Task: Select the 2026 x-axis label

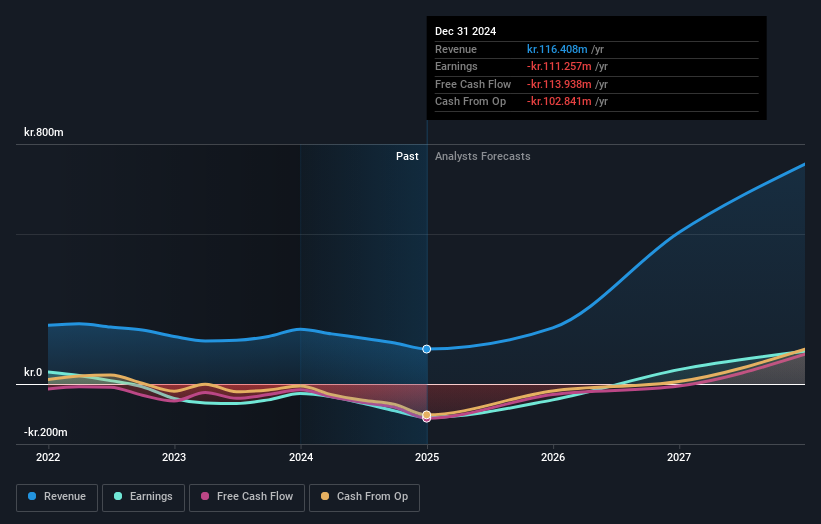Action: [553, 457]
